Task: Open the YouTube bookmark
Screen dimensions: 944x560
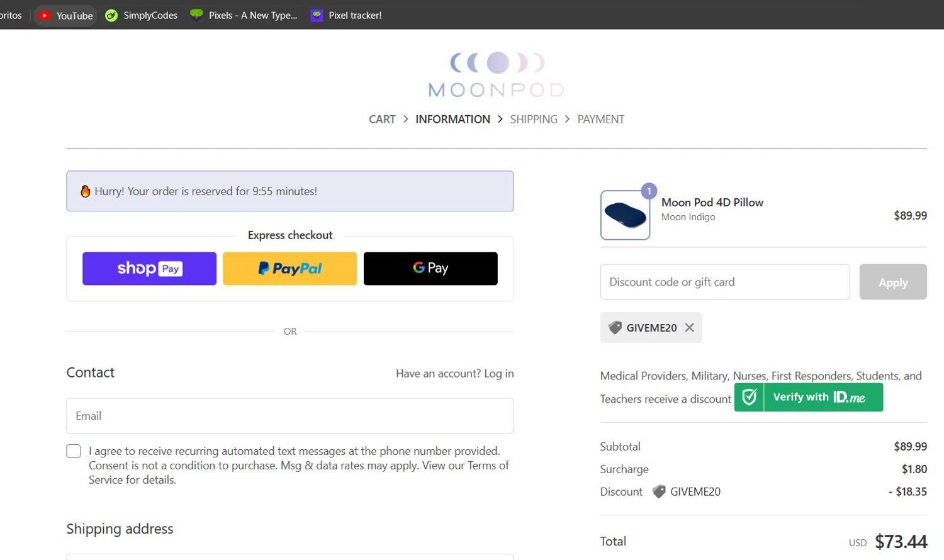Action: (65, 15)
